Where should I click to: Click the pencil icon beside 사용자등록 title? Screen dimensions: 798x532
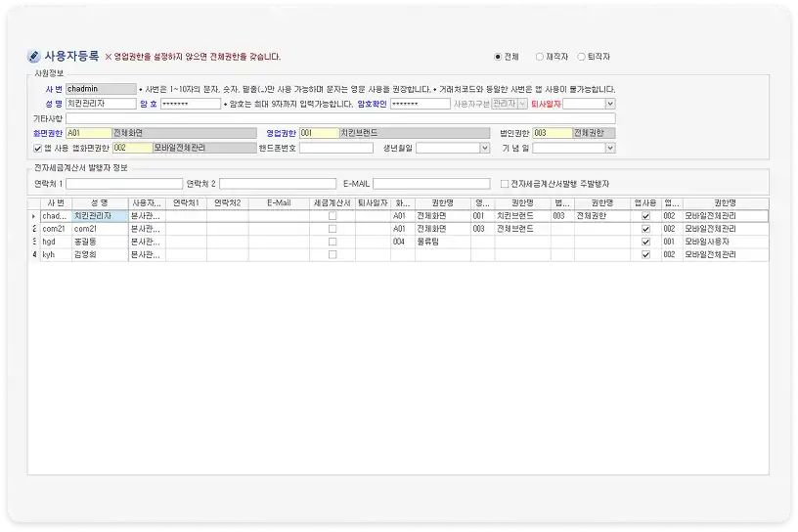pyautogui.click(x=33, y=56)
